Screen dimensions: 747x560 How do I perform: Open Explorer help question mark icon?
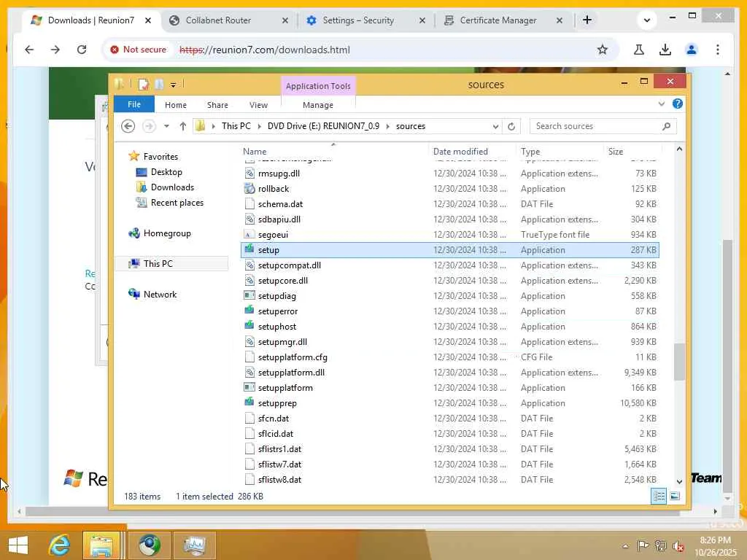coord(678,104)
